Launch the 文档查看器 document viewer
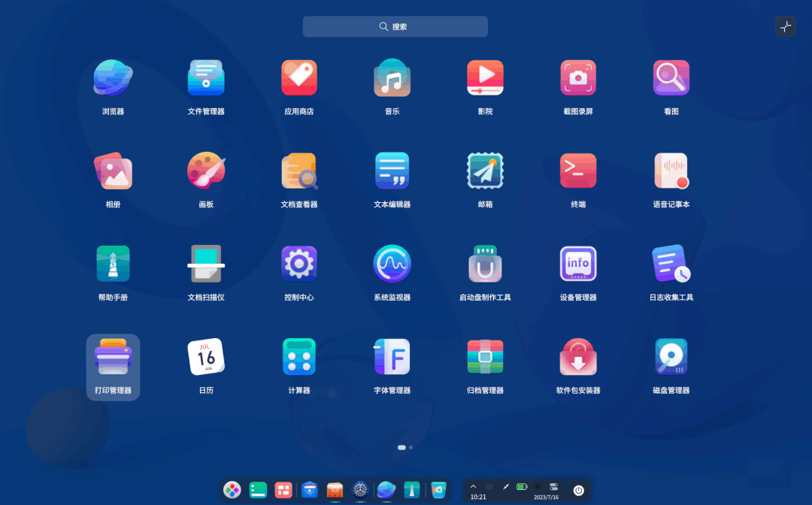Screen dimensions: 812x505 click(x=298, y=171)
